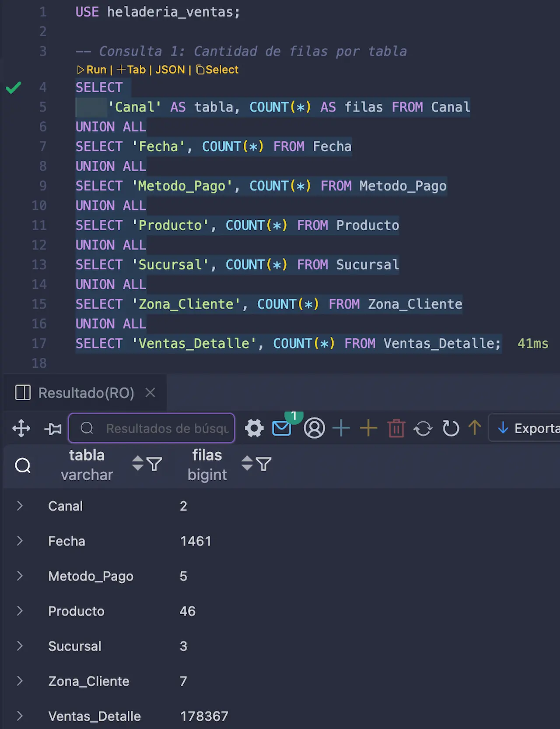Click the split panel icon next to Resultado

pyautogui.click(x=23, y=393)
